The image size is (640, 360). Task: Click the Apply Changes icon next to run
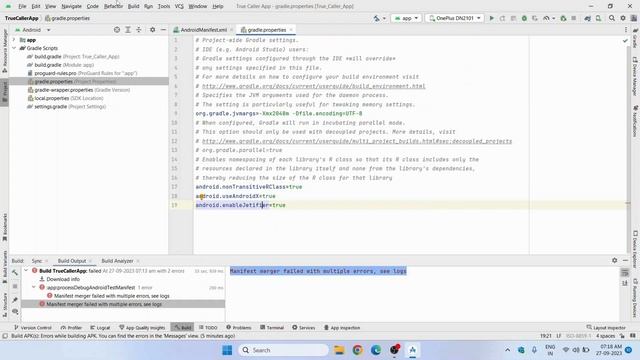pos(502,18)
